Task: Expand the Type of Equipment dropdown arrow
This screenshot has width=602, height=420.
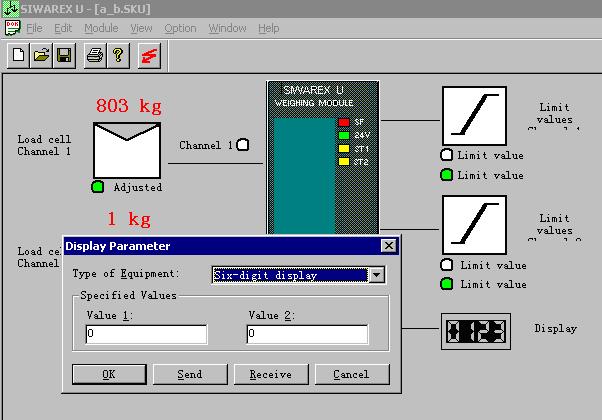Action: click(377, 275)
